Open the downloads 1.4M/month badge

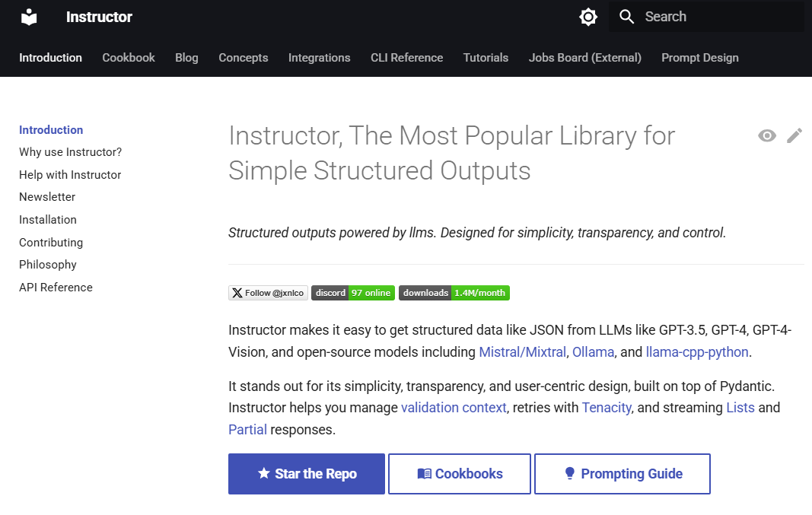point(454,293)
